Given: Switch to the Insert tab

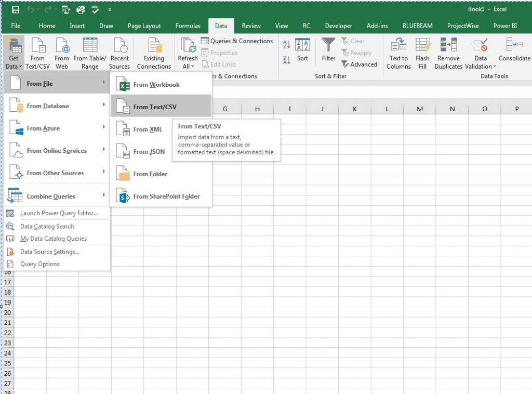Looking at the screenshot, I should tap(77, 26).
